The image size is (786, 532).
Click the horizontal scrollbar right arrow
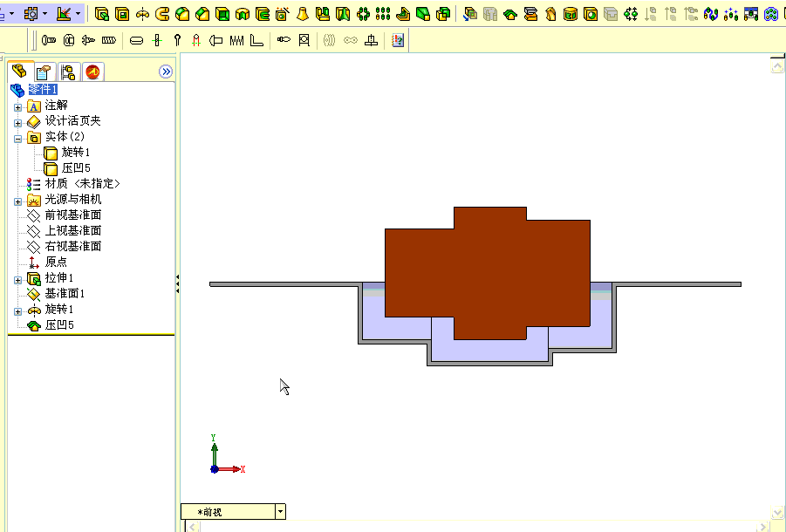pos(763,527)
